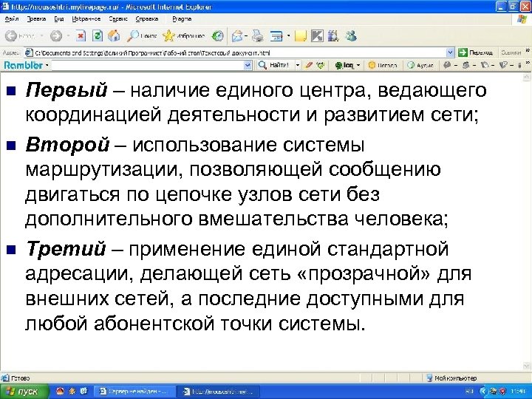Click the pencil highlight icon in Rambler toolbar
The height and width of the screenshot is (399, 532).
pyautogui.click(x=309, y=65)
